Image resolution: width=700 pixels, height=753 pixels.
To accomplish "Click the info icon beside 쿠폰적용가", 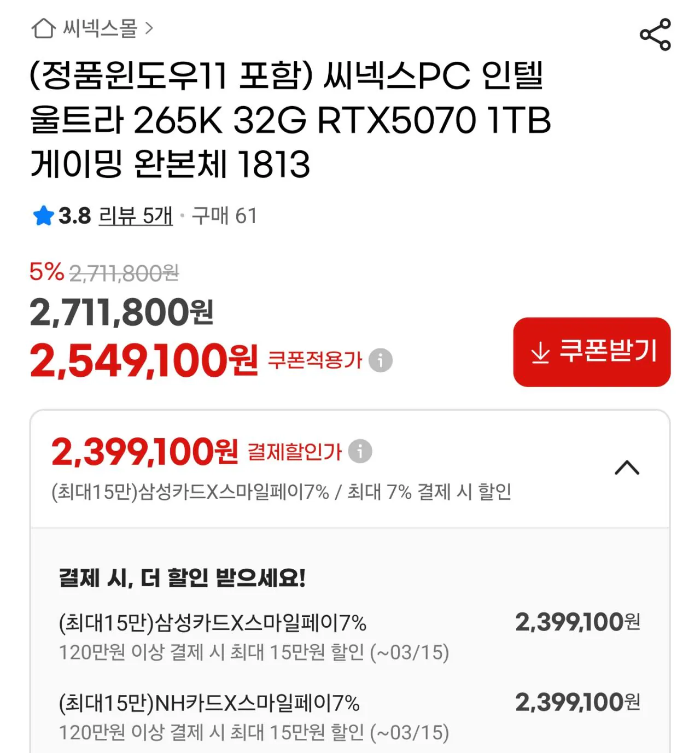I will 380,361.
